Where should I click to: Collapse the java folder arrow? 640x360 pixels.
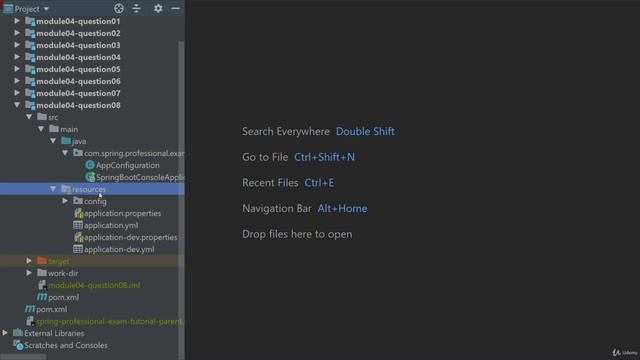(x=53, y=141)
